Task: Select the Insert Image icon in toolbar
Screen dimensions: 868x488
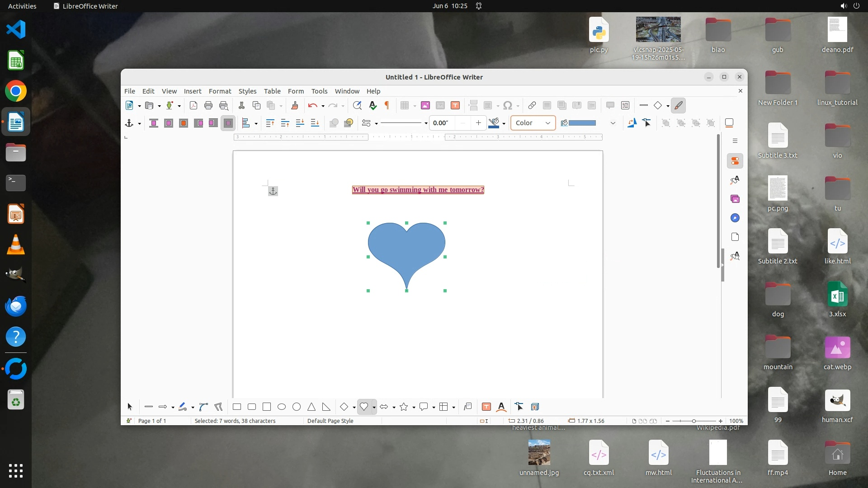Action: coord(425,105)
